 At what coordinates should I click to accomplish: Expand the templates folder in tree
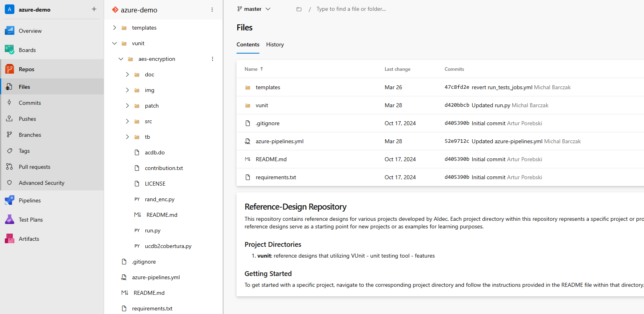click(x=114, y=28)
